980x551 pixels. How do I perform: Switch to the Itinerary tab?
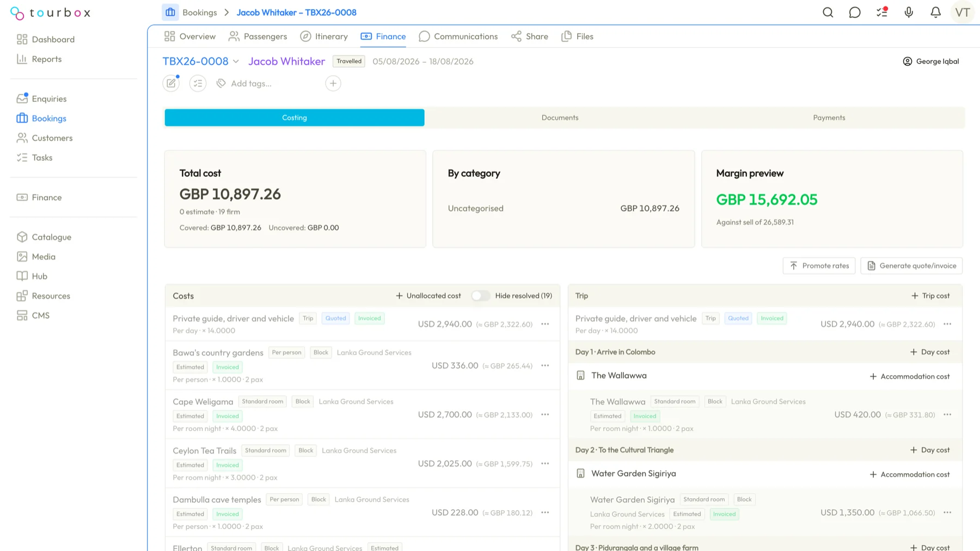tap(324, 36)
